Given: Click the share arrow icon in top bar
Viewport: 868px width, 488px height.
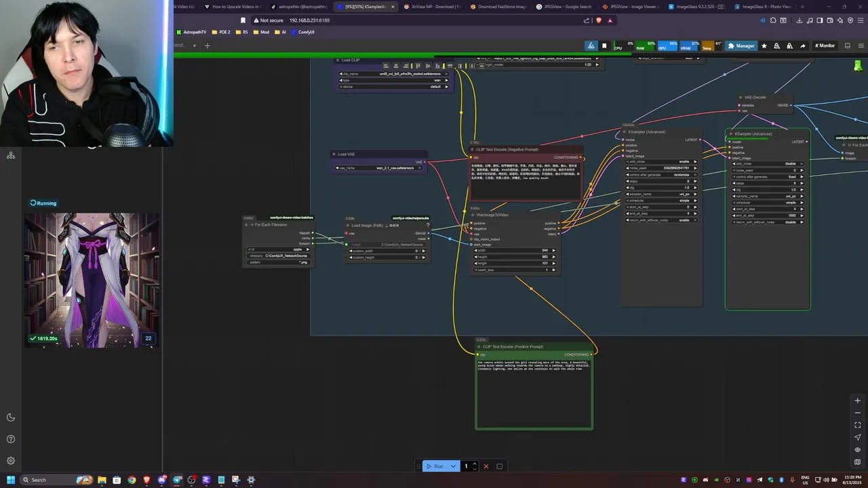Looking at the screenshot, I should click(x=803, y=46).
